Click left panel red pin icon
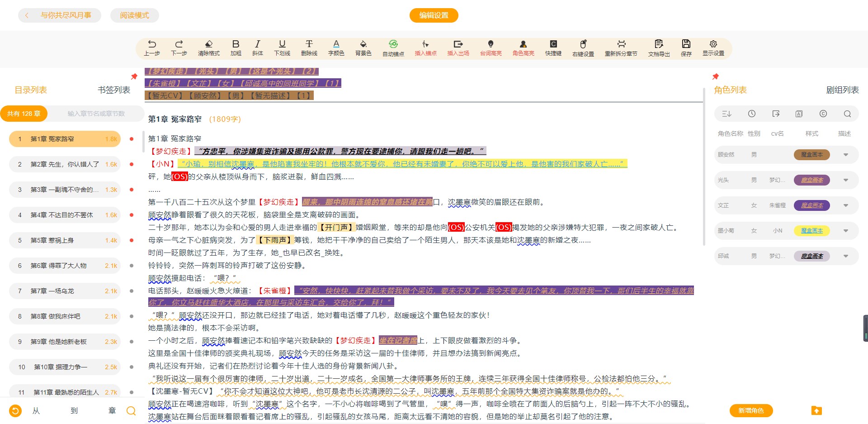 (134, 76)
